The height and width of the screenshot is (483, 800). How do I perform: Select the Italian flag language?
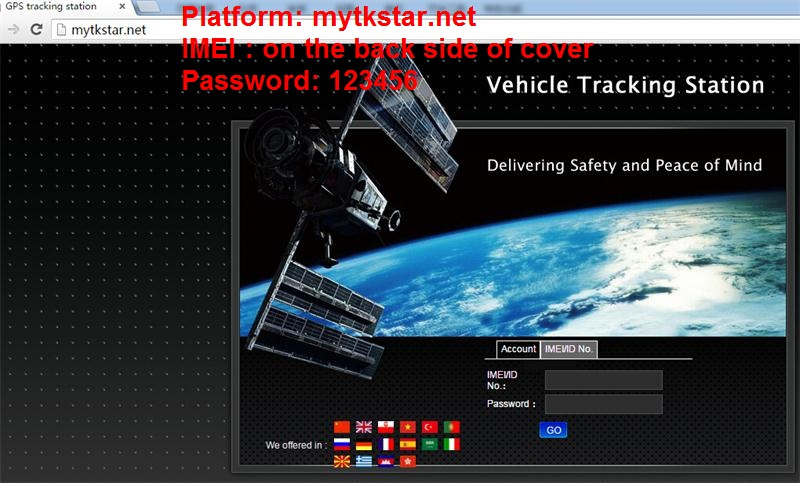452,444
